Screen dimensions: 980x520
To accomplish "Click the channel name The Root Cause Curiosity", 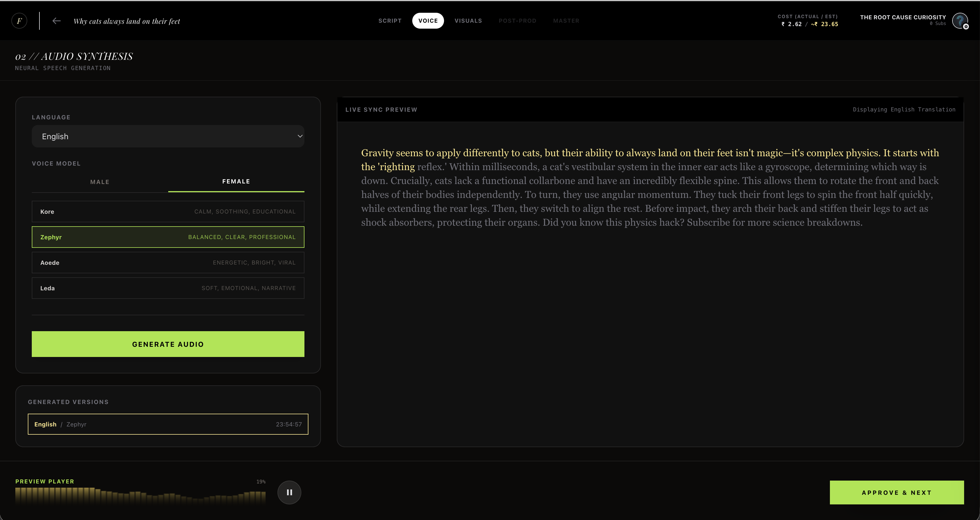I will (902, 18).
